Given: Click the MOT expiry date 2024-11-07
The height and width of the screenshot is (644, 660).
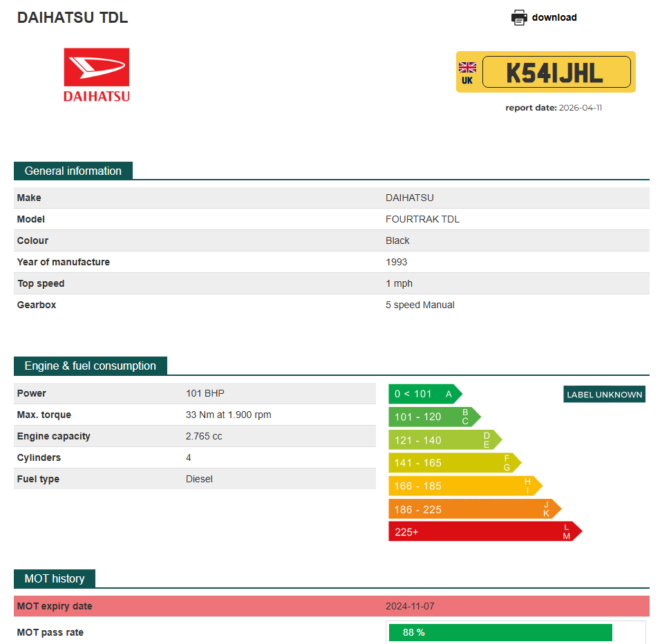Looking at the screenshot, I should [410, 606].
